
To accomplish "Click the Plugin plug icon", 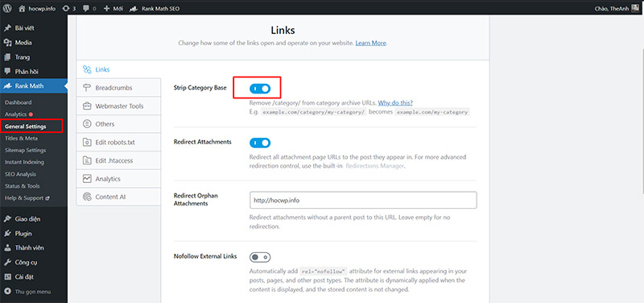I will 7,234.
